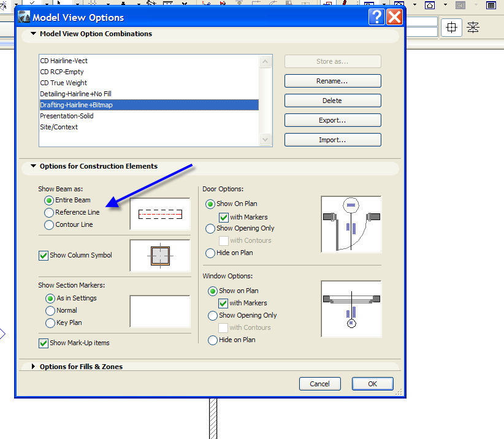This screenshot has width=504, height=439.
Task: Collapse the Model View Option Combinations section
Action: coord(32,34)
